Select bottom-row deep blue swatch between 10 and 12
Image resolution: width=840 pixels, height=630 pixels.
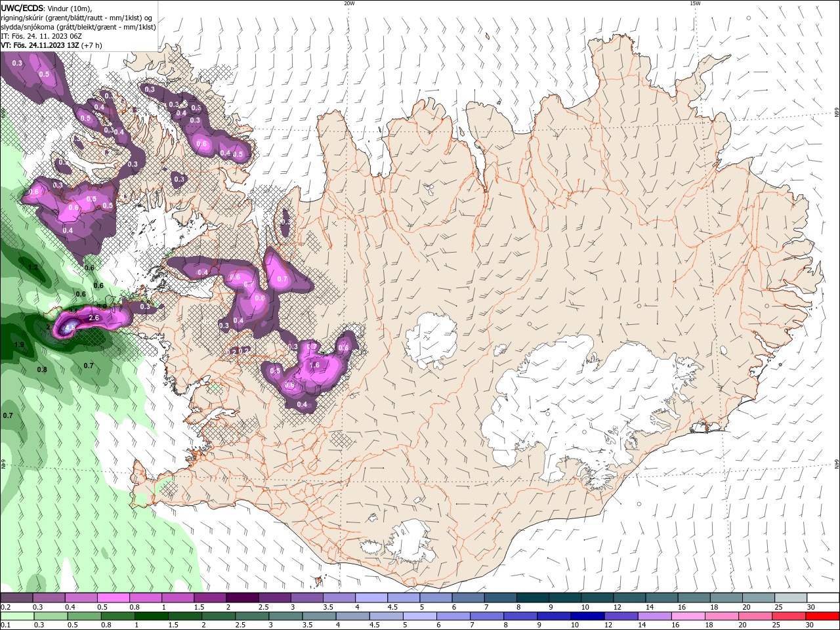pos(586,616)
